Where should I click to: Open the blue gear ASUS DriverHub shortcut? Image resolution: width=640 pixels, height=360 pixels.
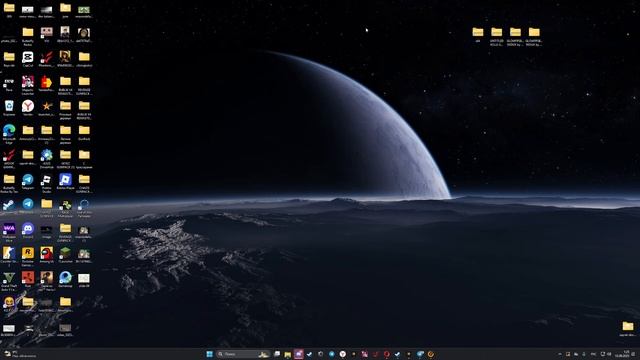(x=47, y=155)
